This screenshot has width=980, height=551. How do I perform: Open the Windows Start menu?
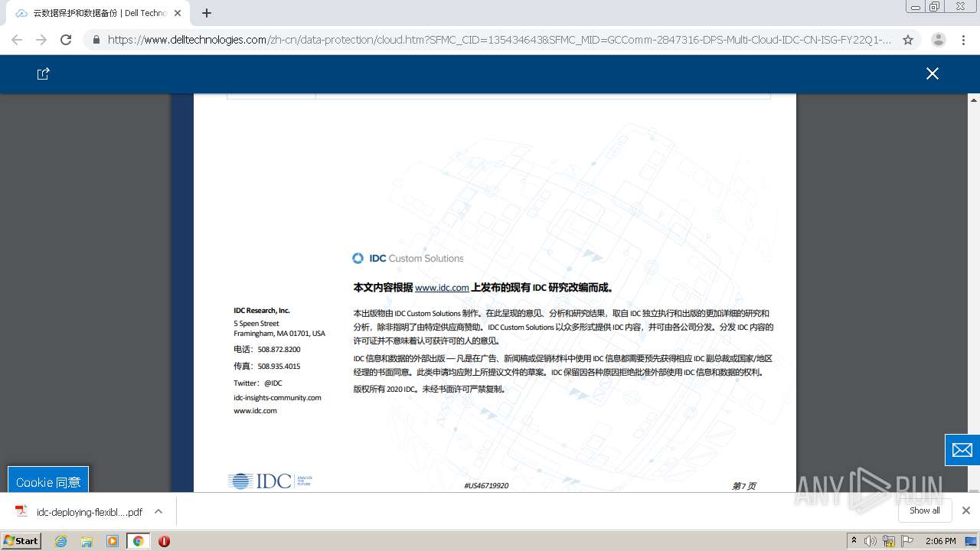click(21, 541)
